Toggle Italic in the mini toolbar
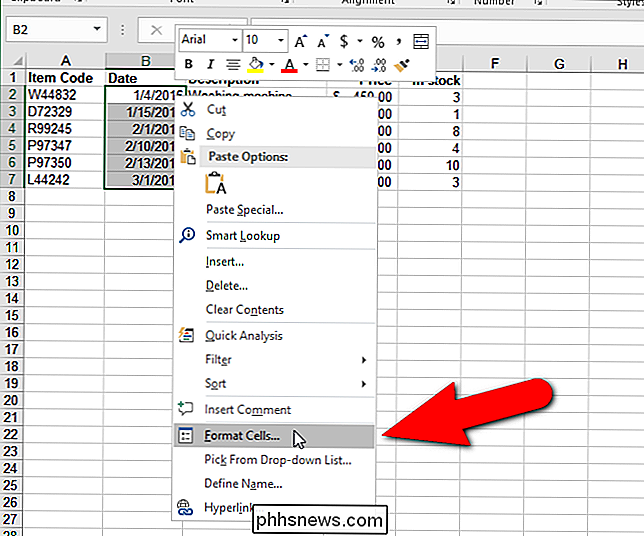 [x=210, y=66]
